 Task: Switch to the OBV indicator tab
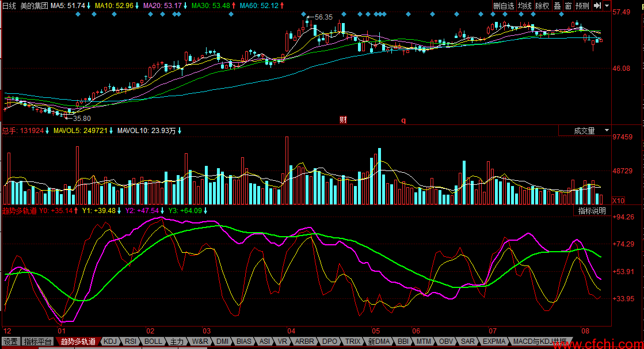[446, 342]
